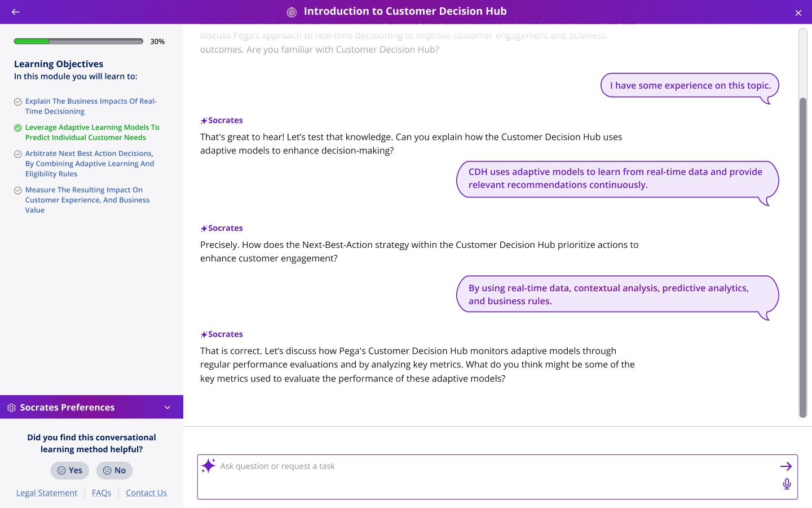Click into the Ask question or request a task field
812x508 pixels.
(497, 477)
